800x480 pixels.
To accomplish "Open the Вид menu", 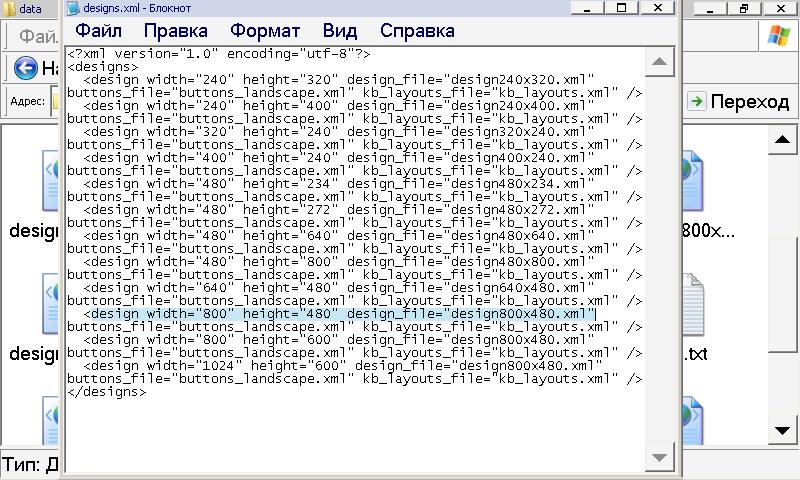I will pos(340,31).
